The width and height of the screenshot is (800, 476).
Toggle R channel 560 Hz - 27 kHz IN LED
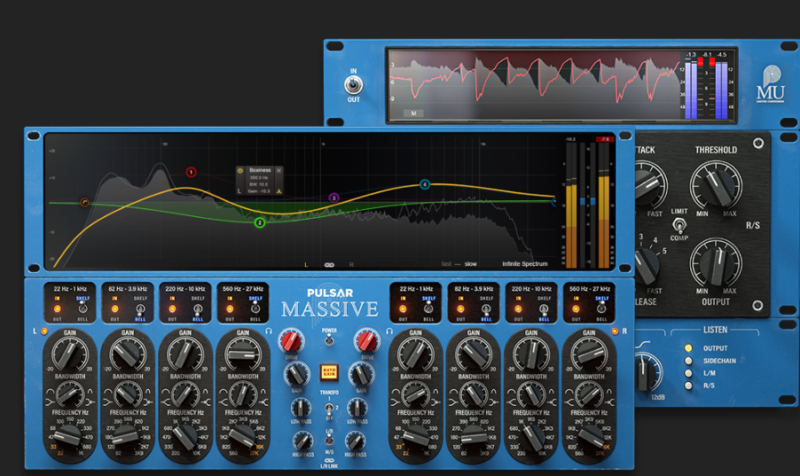[576, 309]
